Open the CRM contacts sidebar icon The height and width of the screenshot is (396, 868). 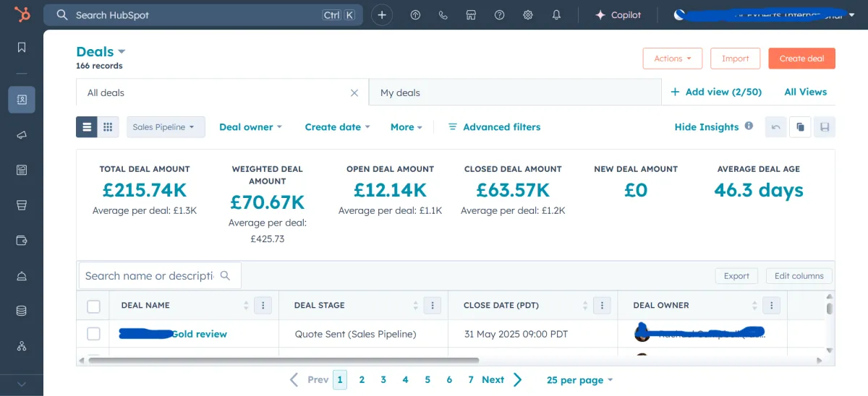22,100
